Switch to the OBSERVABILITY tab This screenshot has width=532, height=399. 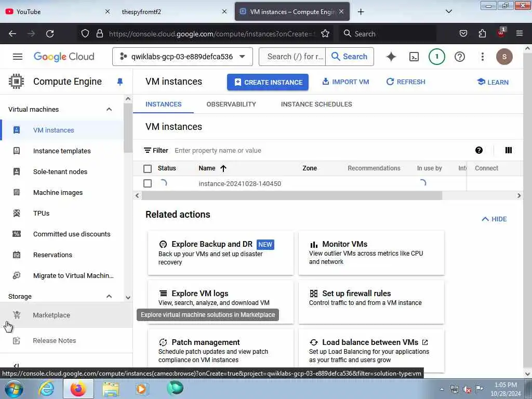pyautogui.click(x=231, y=104)
